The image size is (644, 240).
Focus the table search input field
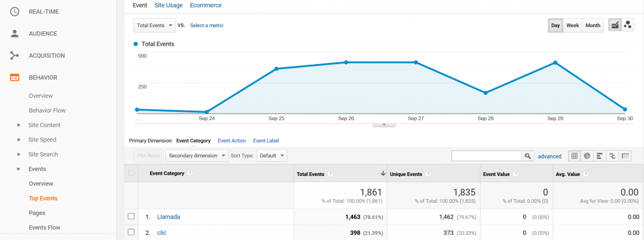tap(487, 156)
